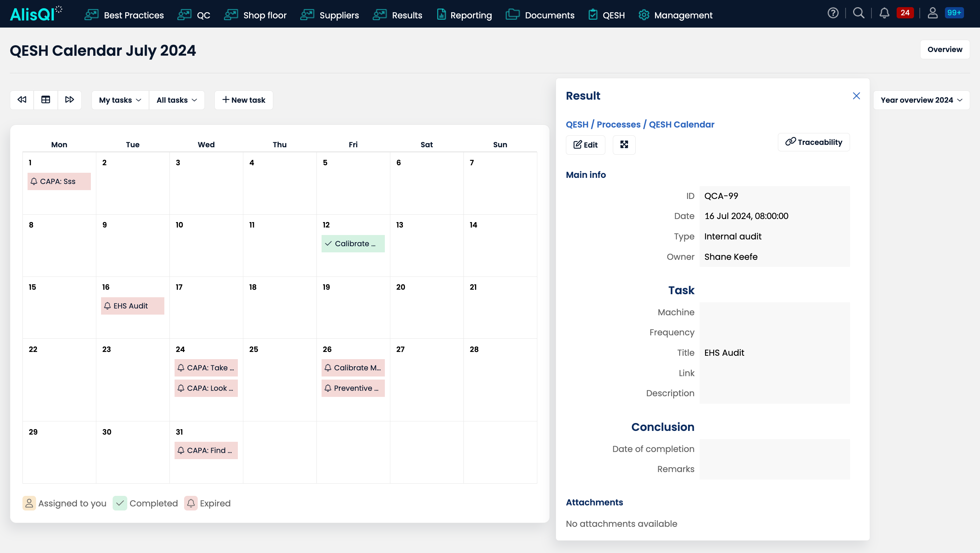
Task: Open Traceability for this result
Action: (x=813, y=142)
